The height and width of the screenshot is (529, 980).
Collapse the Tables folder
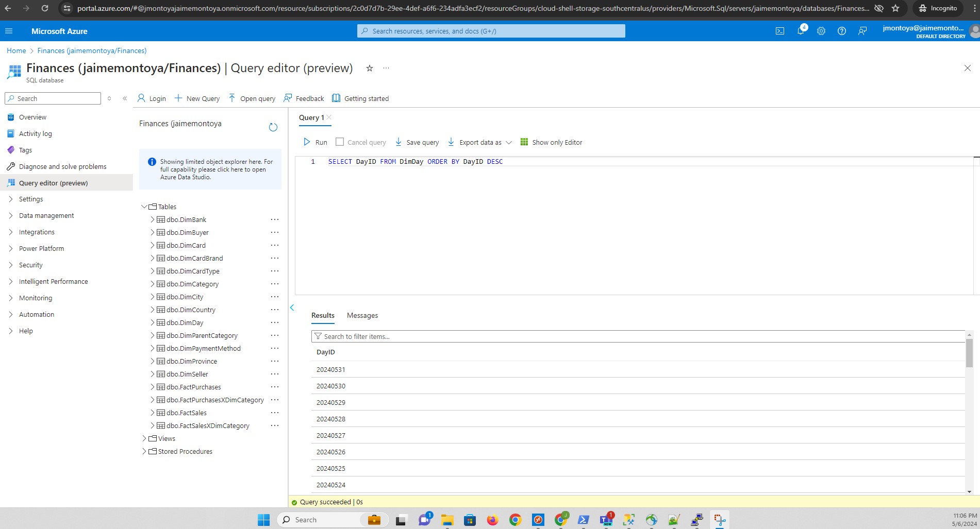(x=144, y=207)
